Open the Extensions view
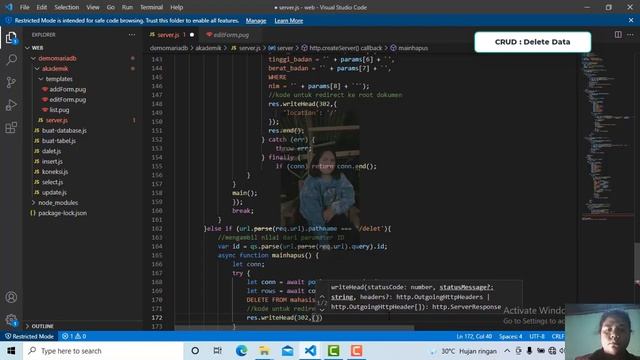 click(x=11, y=128)
